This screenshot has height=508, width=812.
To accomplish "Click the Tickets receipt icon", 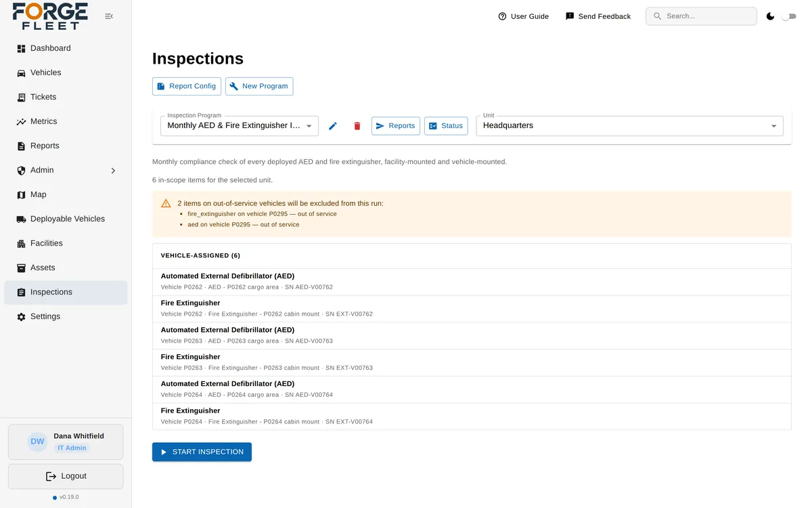I will coord(21,98).
